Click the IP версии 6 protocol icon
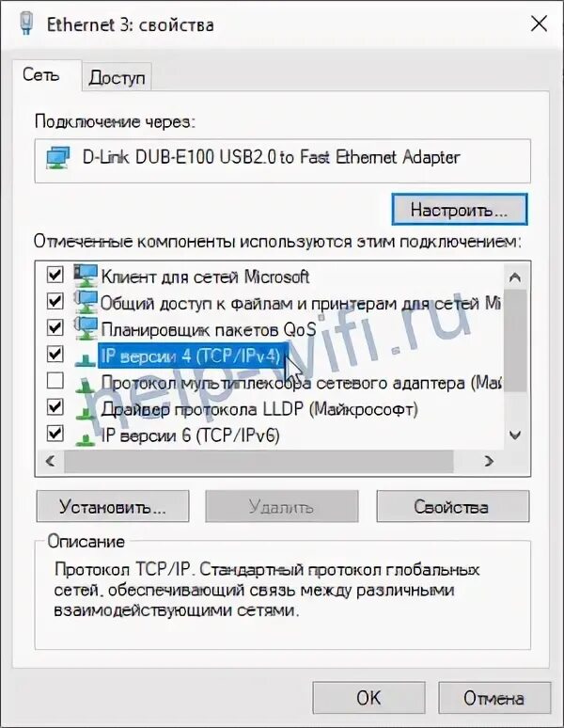564x728 pixels. coord(86,437)
